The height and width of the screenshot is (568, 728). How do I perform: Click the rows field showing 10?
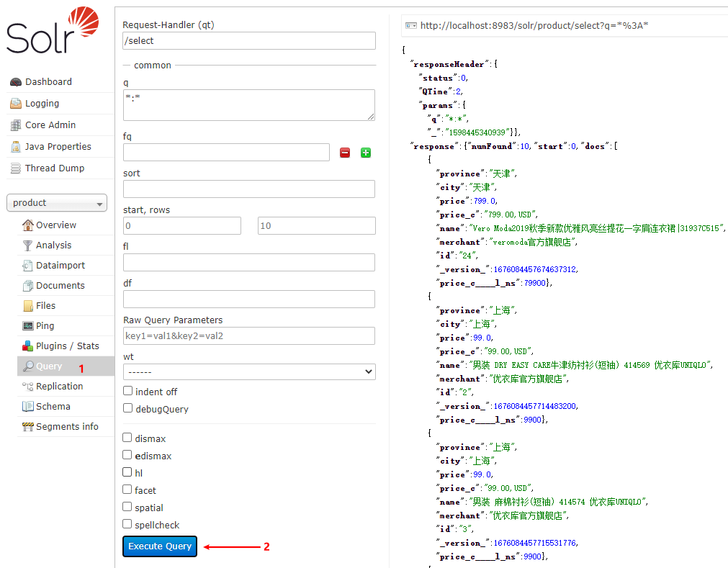click(x=317, y=225)
